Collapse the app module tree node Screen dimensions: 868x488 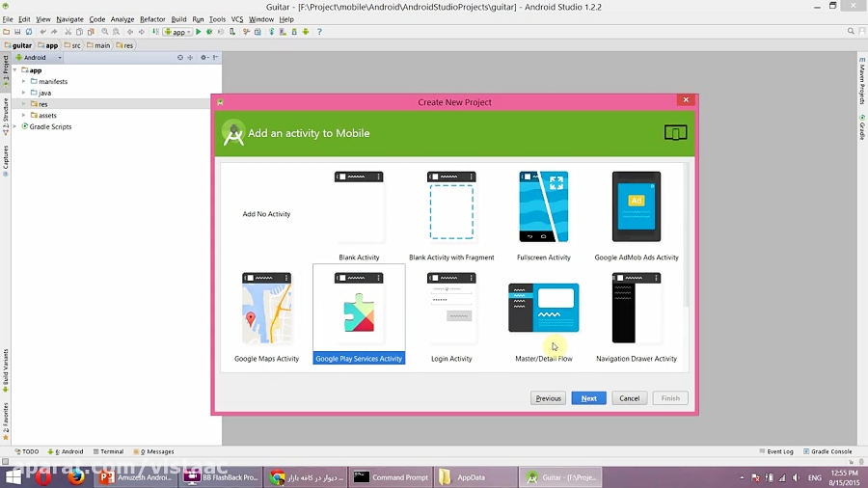[x=14, y=70]
